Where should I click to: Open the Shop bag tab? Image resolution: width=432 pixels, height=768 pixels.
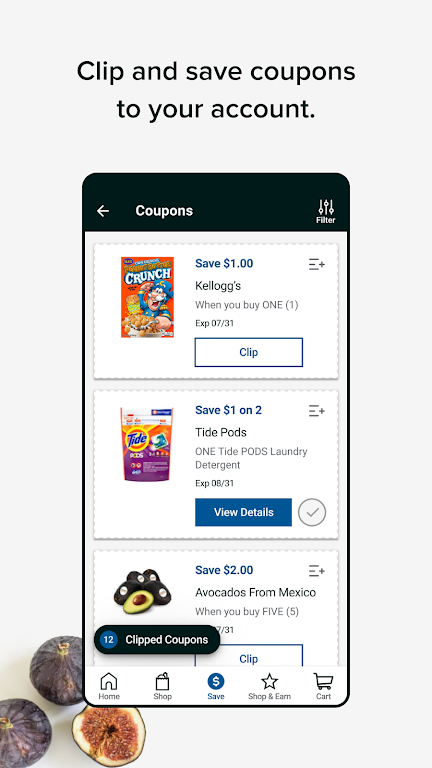tap(163, 686)
